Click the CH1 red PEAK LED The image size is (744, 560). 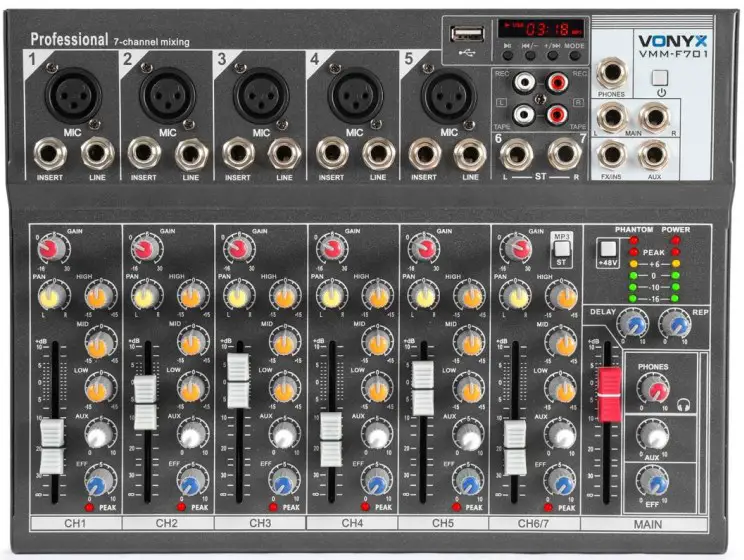coord(89,507)
